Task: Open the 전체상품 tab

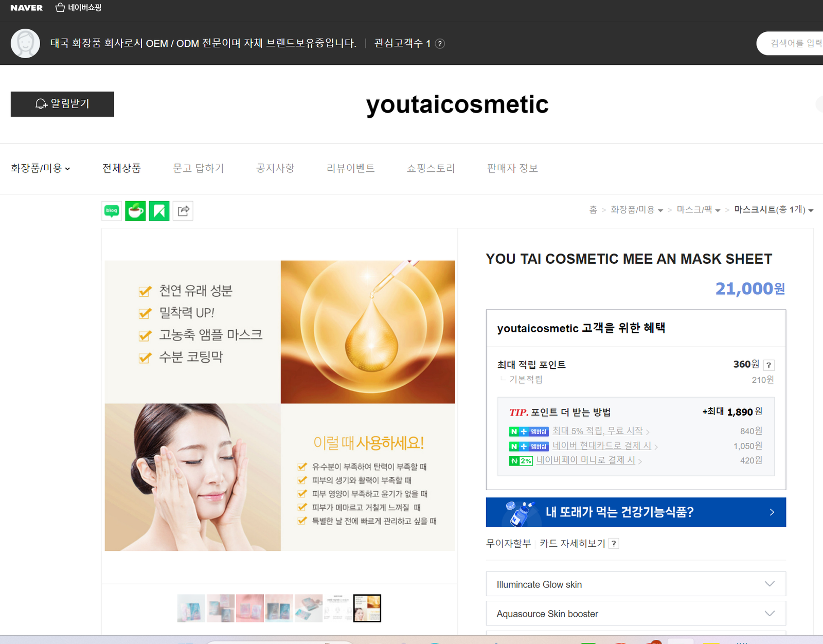Action: (x=121, y=168)
